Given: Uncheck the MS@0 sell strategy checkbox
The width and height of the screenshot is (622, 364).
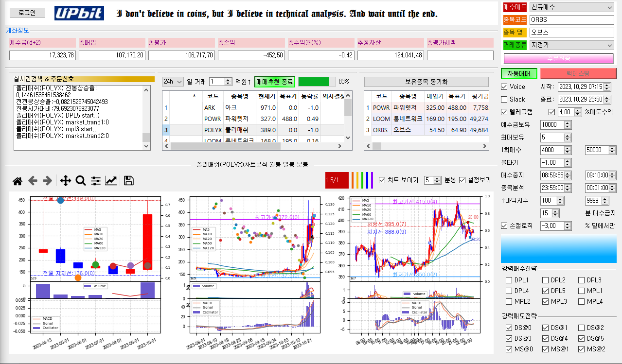Looking at the screenshot, I should pyautogui.click(x=509, y=349).
